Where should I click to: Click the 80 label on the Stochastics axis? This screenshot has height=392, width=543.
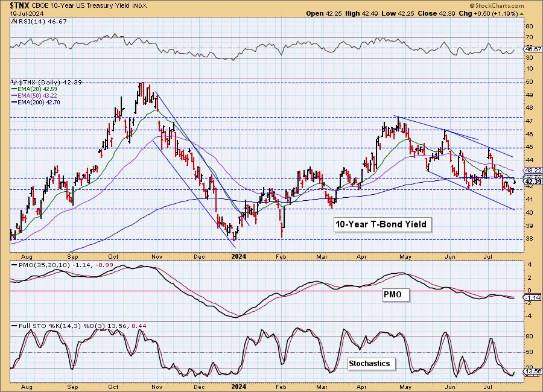click(529, 336)
